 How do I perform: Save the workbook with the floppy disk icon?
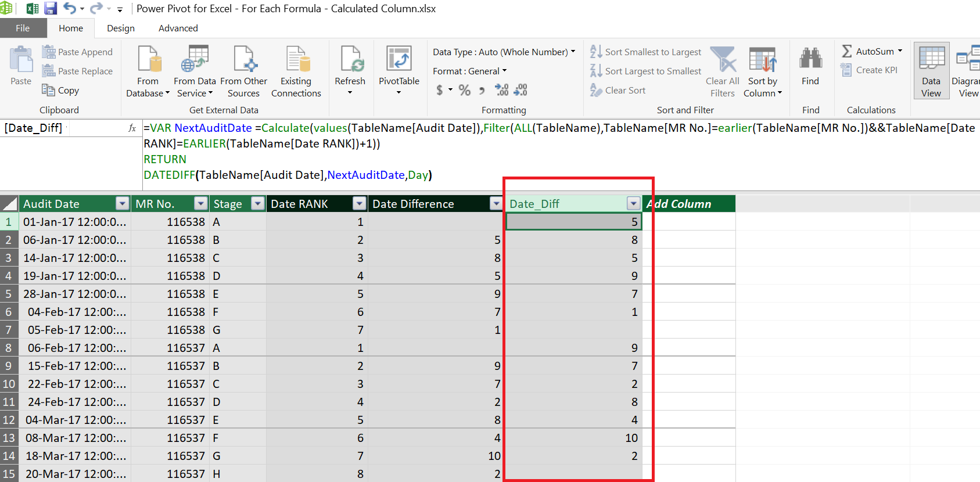click(x=51, y=9)
